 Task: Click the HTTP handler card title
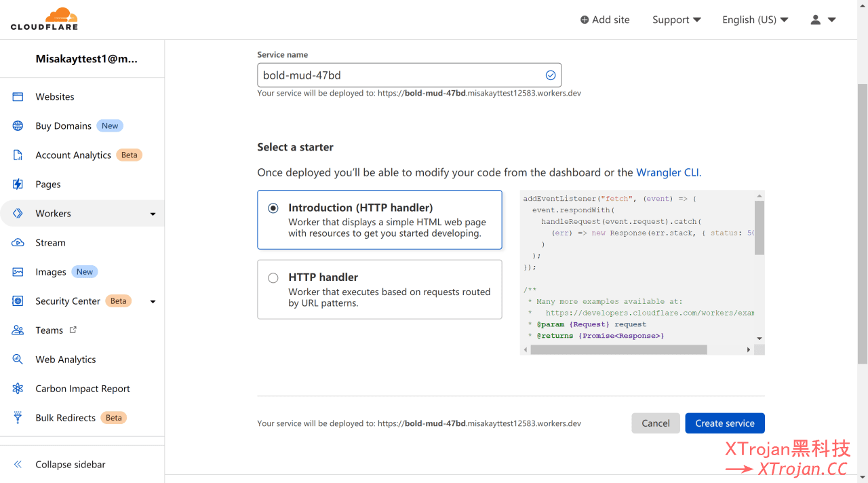[x=323, y=277]
